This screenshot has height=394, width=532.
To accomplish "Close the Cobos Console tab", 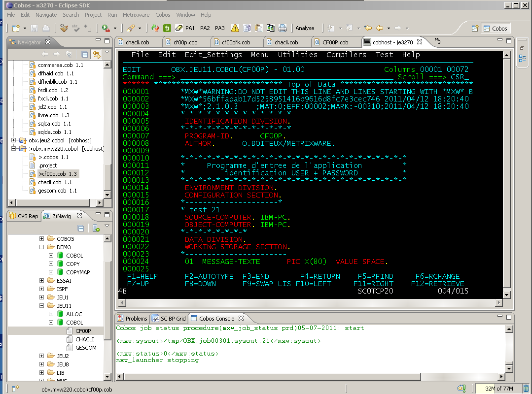I will [x=241, y=318].
